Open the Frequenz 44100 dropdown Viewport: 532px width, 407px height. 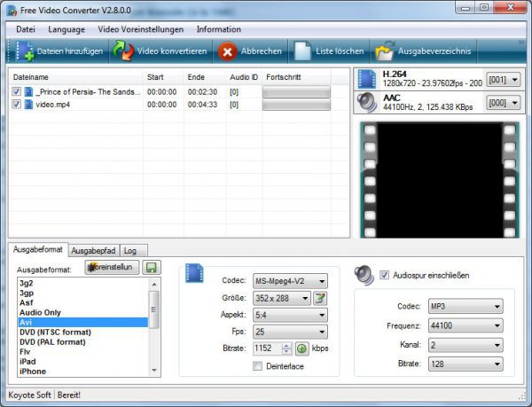pyautogui.click(x=465, y=325)
